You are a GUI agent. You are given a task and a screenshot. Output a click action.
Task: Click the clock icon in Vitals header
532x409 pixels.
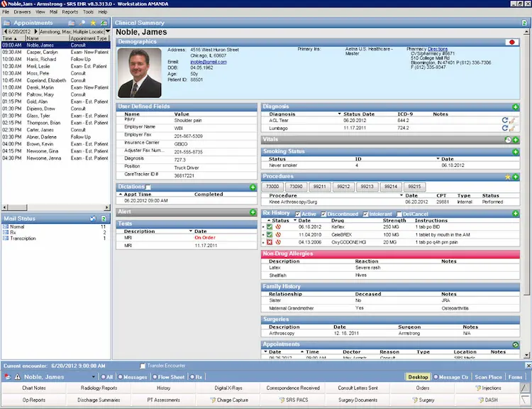point(508,140)
